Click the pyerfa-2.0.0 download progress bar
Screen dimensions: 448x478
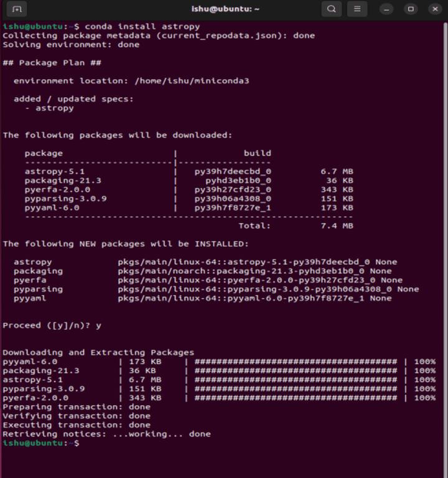(296, 398)
